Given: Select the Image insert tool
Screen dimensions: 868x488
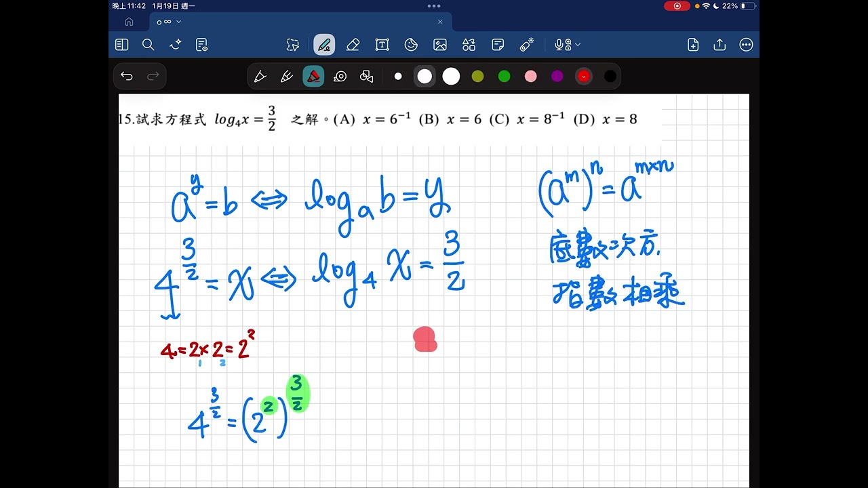Looking at the screenshot, I should pos(440,45).
